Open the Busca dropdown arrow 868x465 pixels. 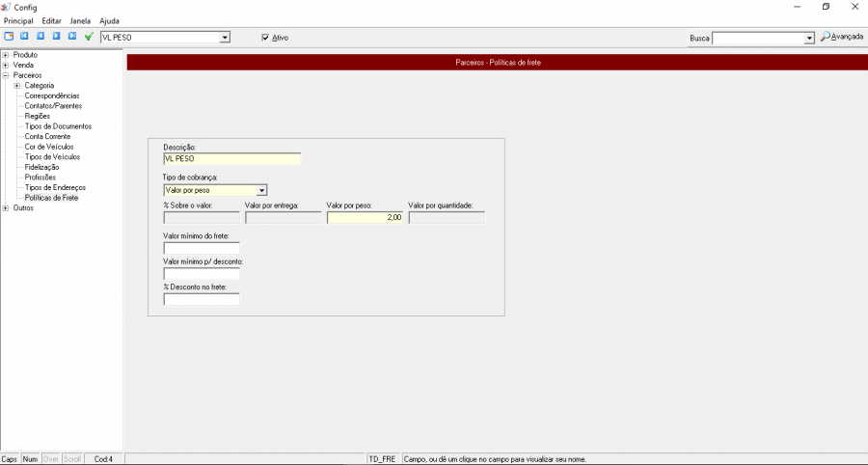tap(809, 38)
